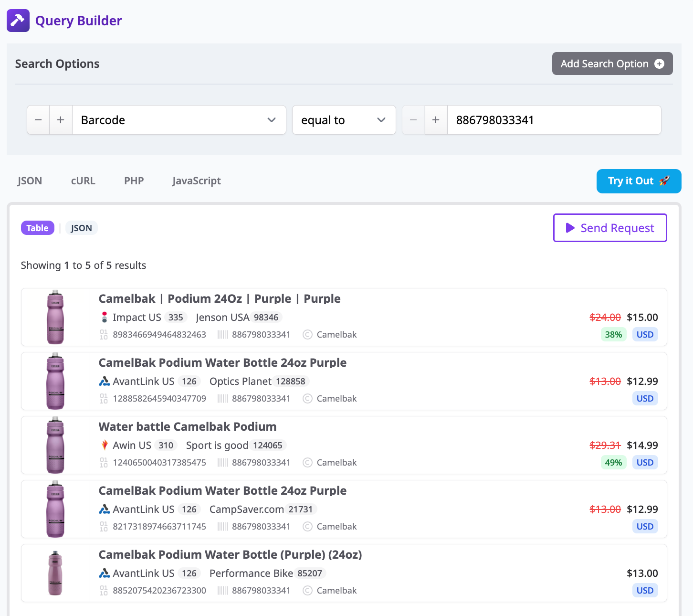This screenshot has width=693, height=616.
Task: Open the Barcode field dropdown
Action: [179, 120]
